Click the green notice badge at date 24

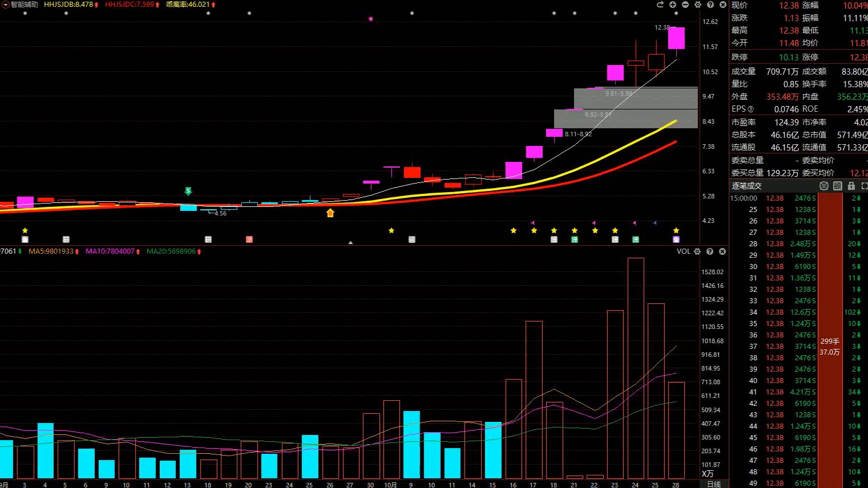pos(635,239)
